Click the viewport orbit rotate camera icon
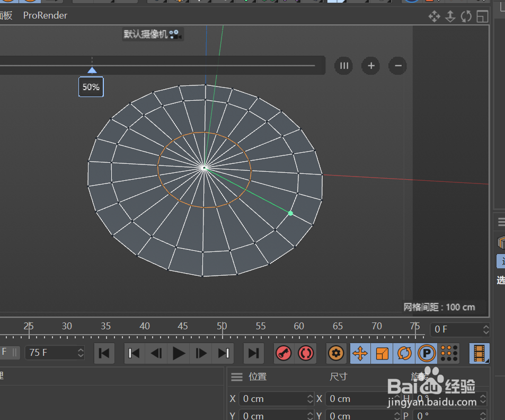505x420 pixels. (x=466, y=16)
